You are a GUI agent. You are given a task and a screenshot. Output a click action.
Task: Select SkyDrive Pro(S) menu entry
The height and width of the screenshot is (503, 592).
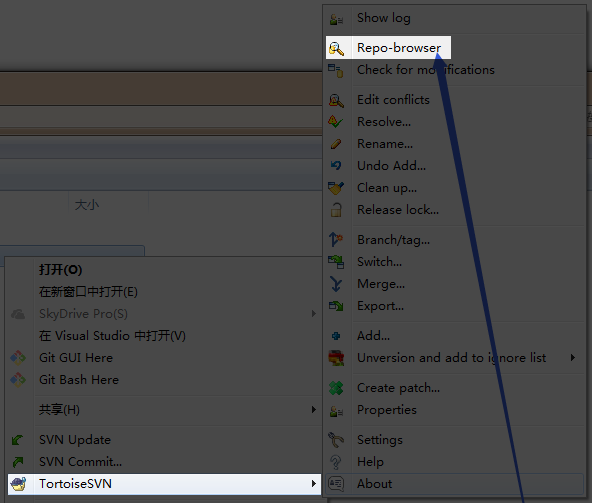pyautogui.click(x=83, y=314)
